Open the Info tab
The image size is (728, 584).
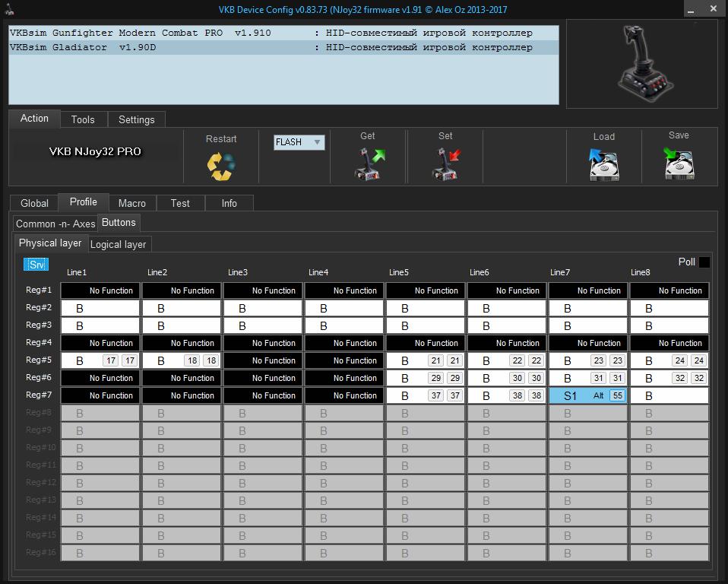[229, 203]
